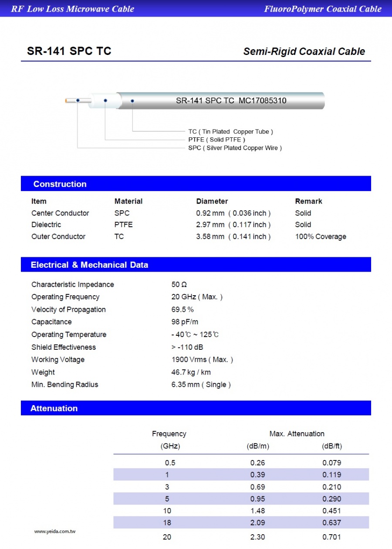Click the 'Outer Conductor' row label
392x549 pixels.
[x=58, y=236]
